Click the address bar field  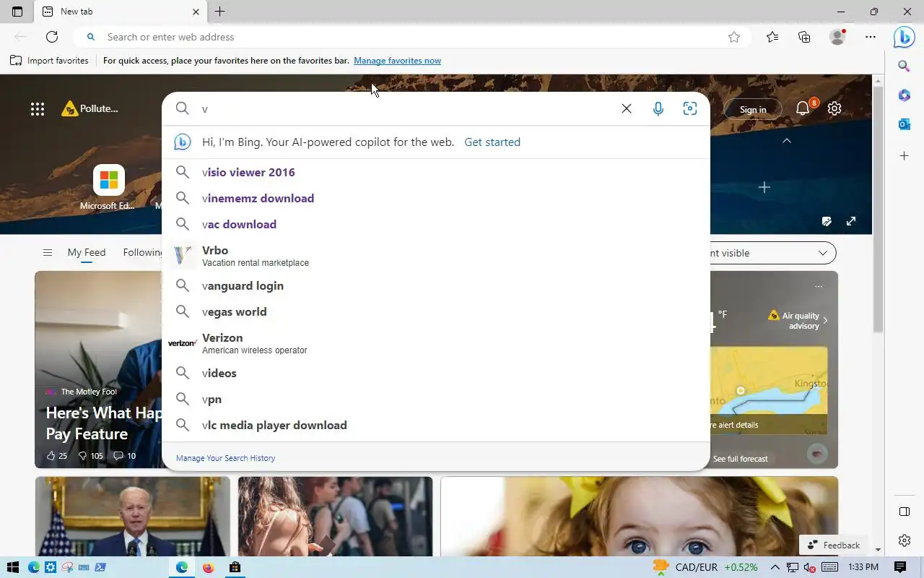(x=411, y=37)
